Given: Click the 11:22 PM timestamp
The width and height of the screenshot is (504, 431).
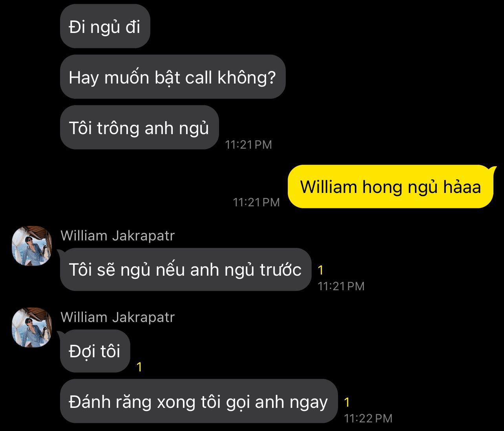Looking at the screenshot, I should (x=368, y=418).
